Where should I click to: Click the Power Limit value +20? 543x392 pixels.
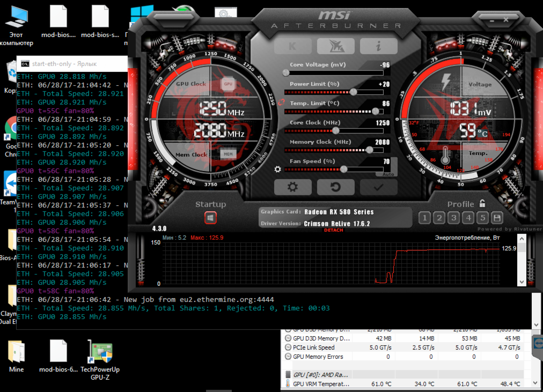click(x=384, y=84)
